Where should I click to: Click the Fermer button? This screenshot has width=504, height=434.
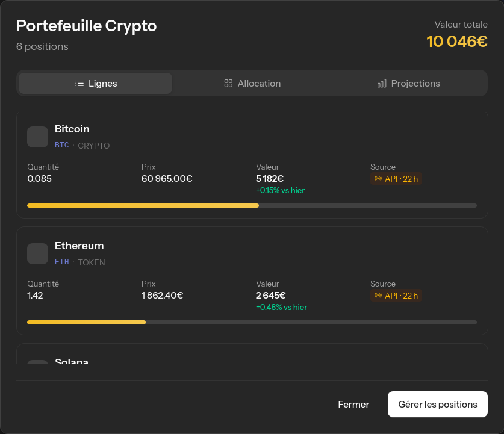point(353,404)
